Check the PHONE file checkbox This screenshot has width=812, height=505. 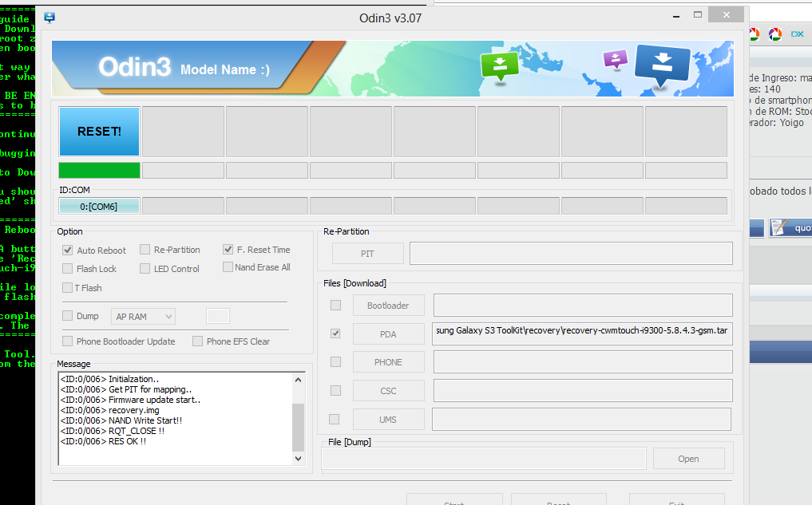(335, 361)
